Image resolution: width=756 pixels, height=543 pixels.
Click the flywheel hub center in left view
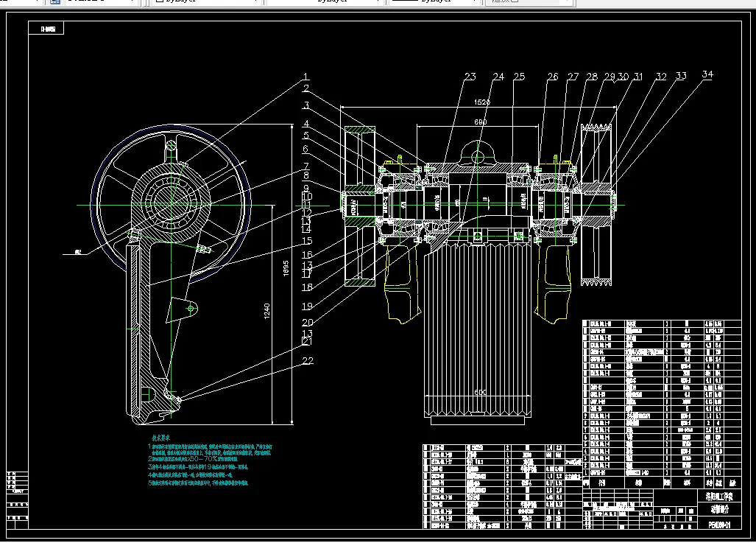(x=172, y=205)
